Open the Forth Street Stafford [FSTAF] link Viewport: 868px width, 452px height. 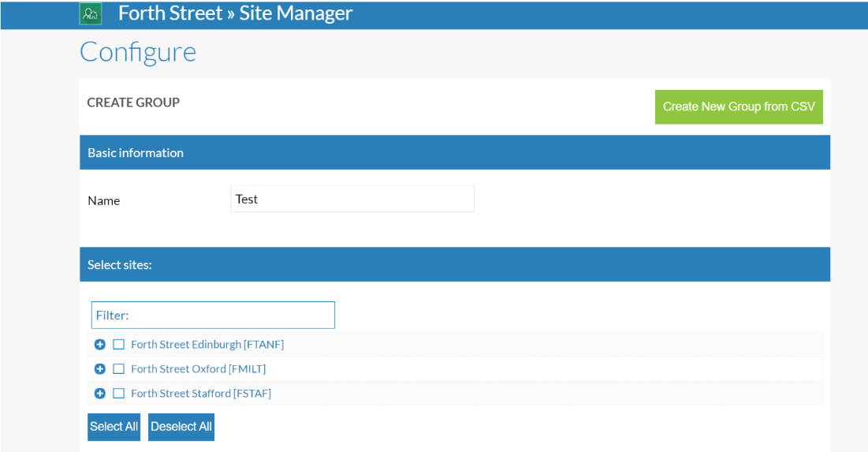(x=200, y=394)
